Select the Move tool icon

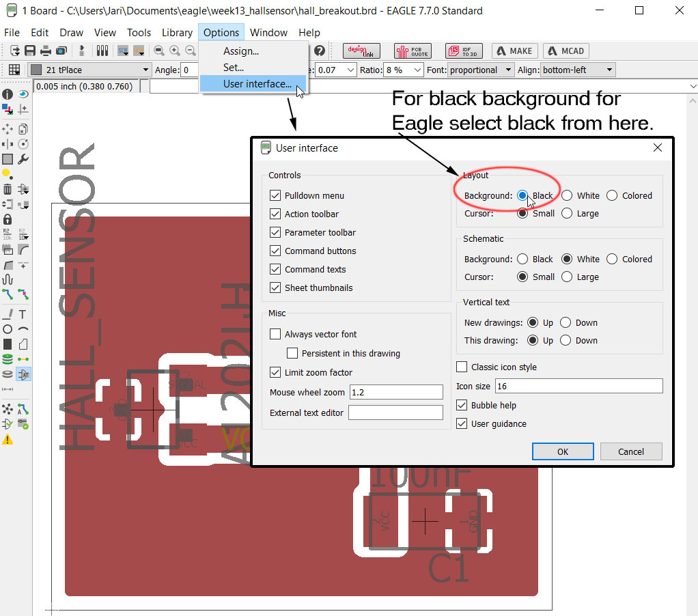pyautogui.click(x=8, y=129)
